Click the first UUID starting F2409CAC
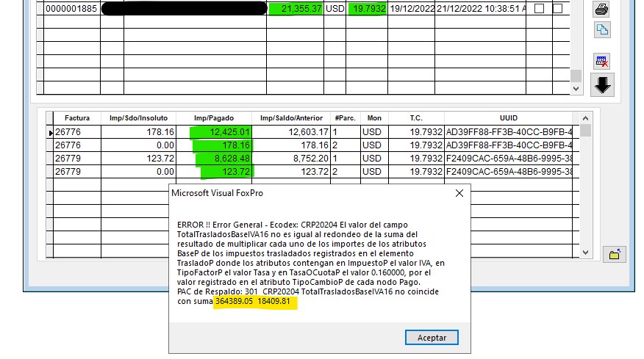Image resolution: width=644 pixels, height=359 pixels. pos(509,159)
